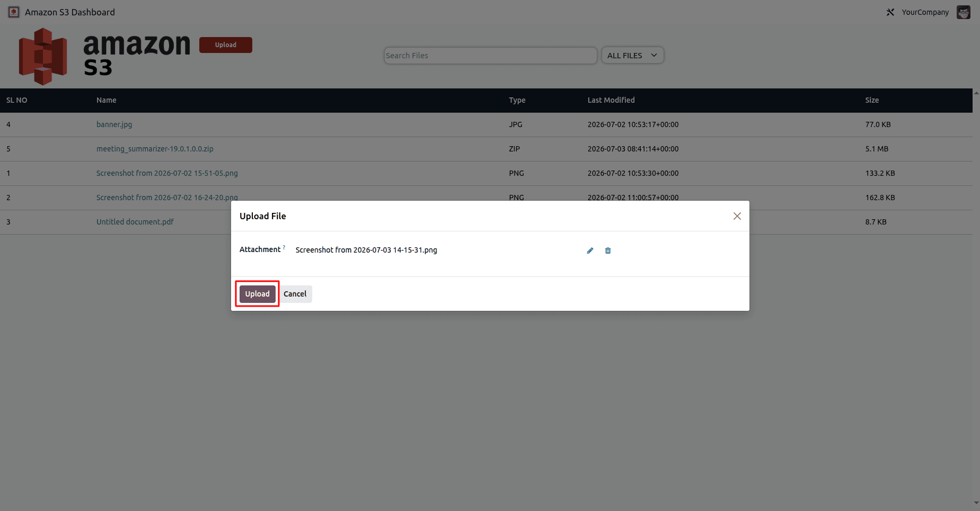Open Screenshot from 2026-07-02 16-24-20.png

tap(167, 197)
